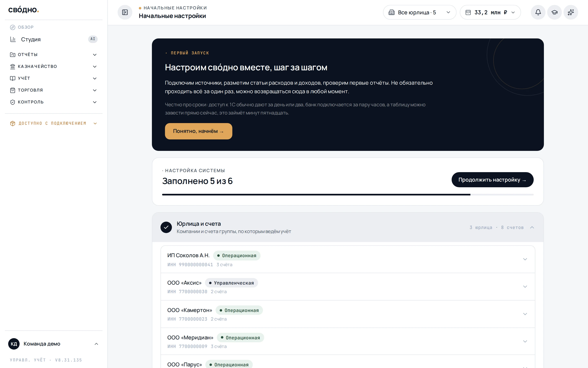588x368 pixels.
Task: Click the AI badge next to Студия
Action: (x=93, y=39)
